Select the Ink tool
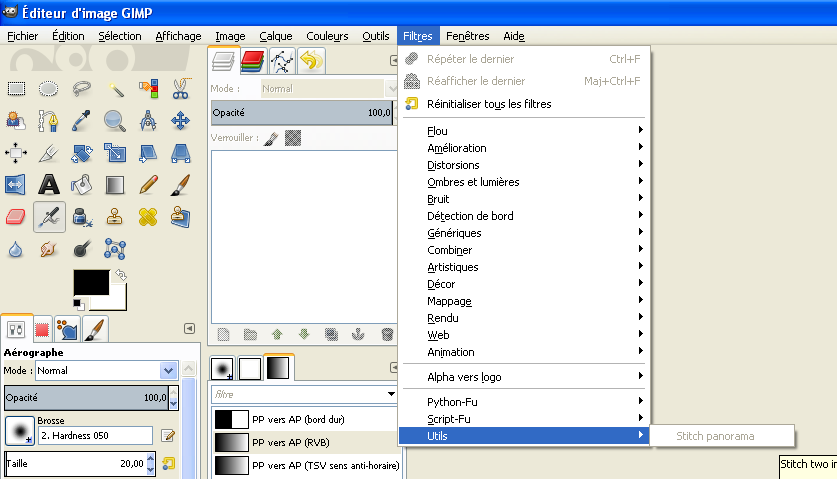Viewport: 837px width, 479px height. (82, 217)
